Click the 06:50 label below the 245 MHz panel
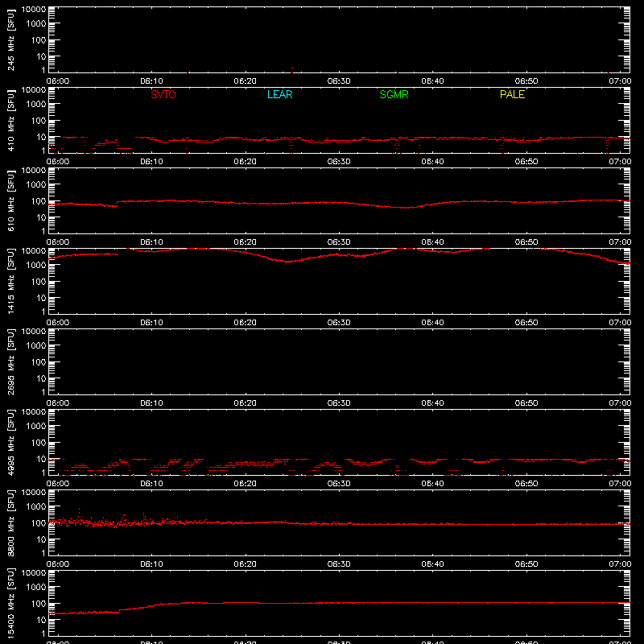This screenshot has height=644, width=644. click(x=526, y=81)
